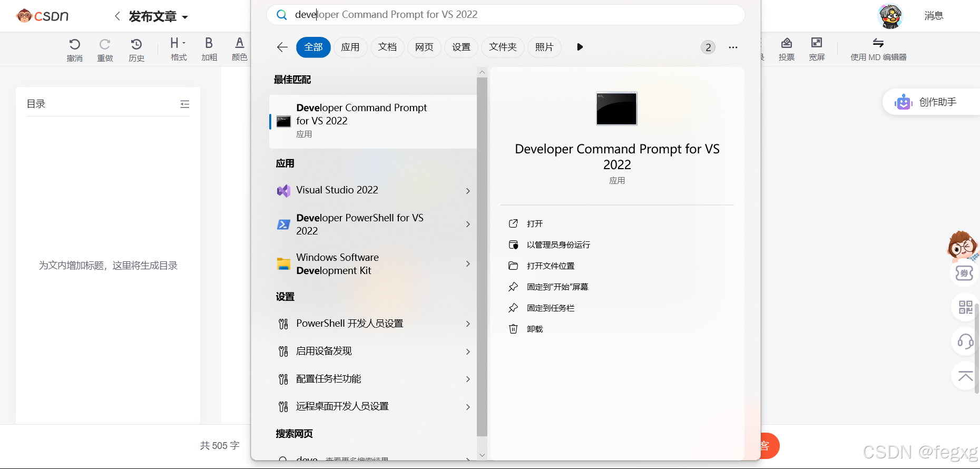Click the CSDN logo
Viewport: 980px width, 469px height.
[43, 16]
